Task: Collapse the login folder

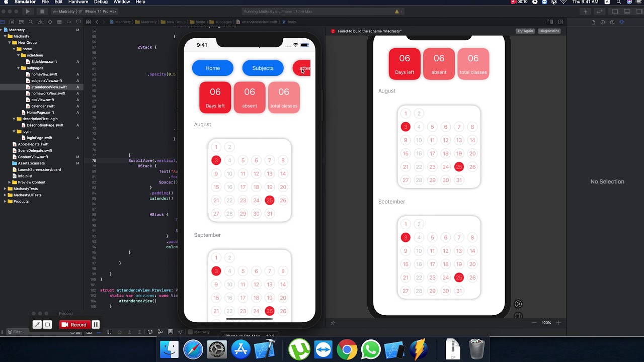Action: tap(14, 131)
